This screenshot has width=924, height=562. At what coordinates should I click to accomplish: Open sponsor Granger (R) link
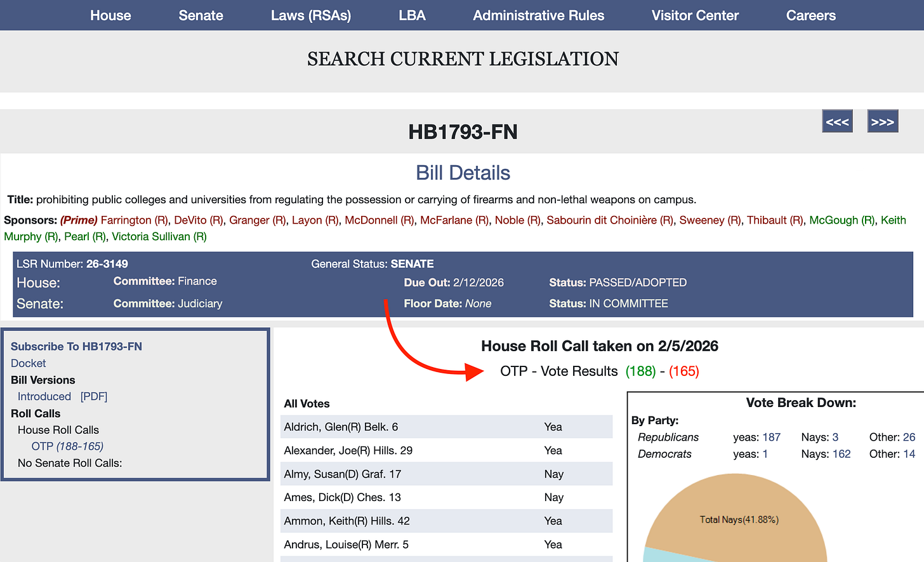tap(258, 220)
